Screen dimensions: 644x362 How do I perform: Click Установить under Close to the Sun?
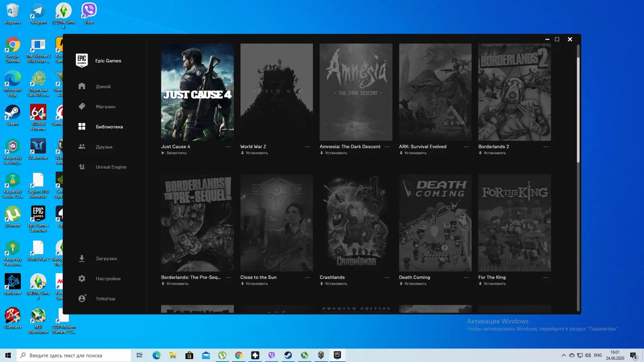click(x=254, y=284)
